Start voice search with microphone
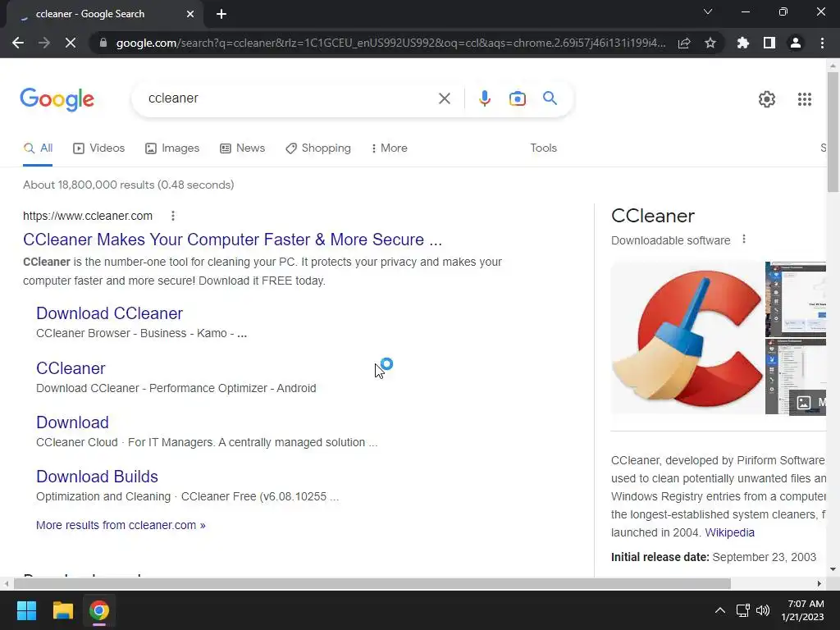The height and width of the screenshot is (630, 840). [x=484, y=98]
